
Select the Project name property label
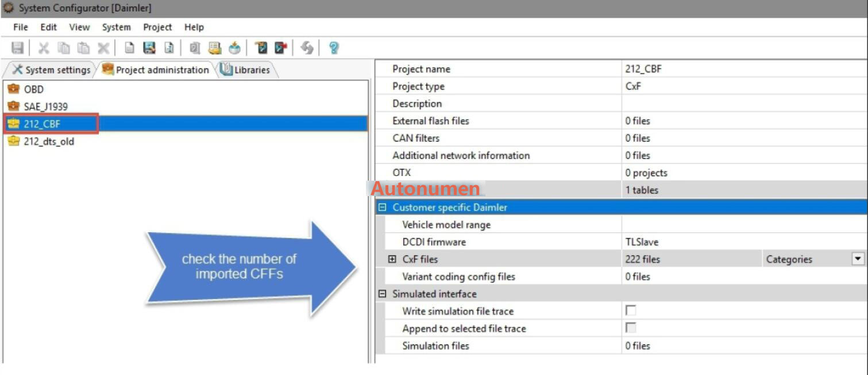point(421,69)
